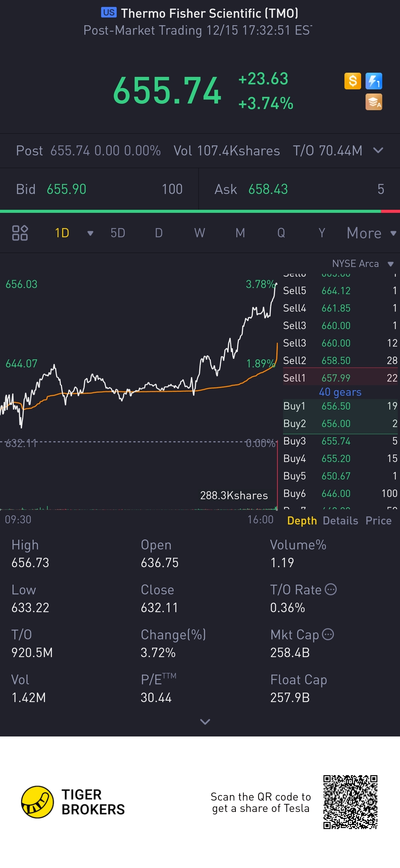The height and width of the screenshot is (868, 400).
Task: Tap the QR code image
Action: tap(350, 802)
